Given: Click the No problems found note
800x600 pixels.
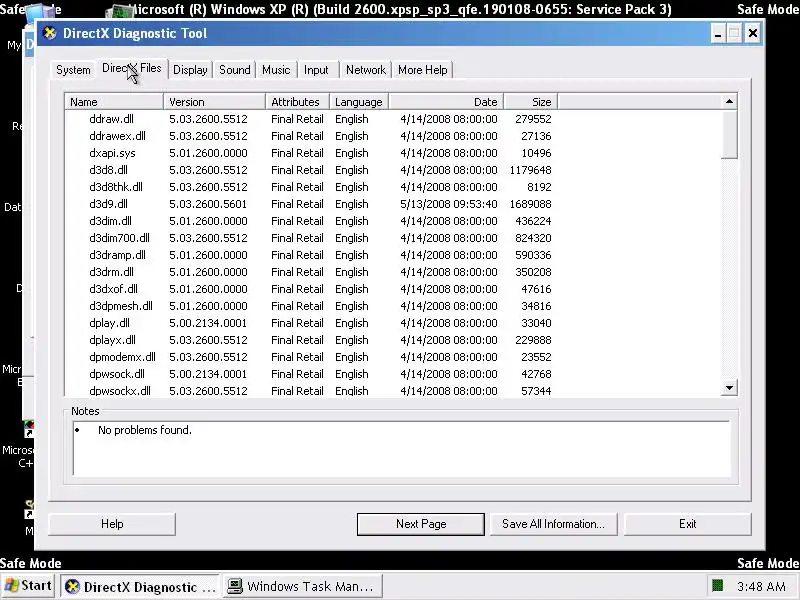Looking at the screenshot, I should (145, 430).
